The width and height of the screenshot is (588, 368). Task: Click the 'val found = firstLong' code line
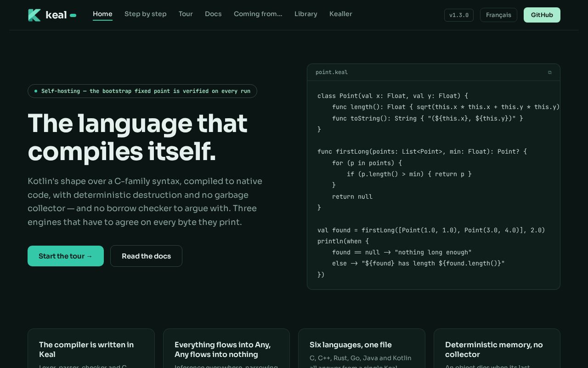click(431, 230)
